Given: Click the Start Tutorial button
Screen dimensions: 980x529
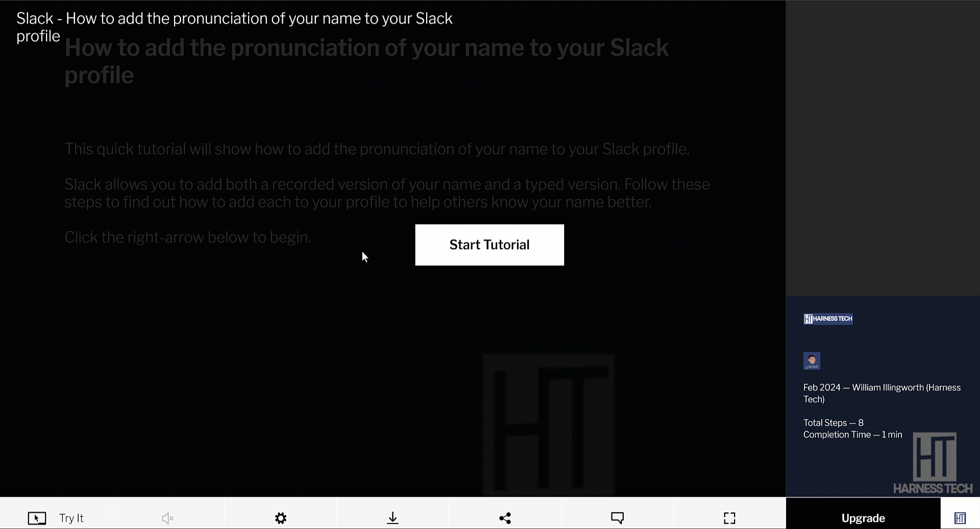Looking at the screenshot, I should [489, 245].
